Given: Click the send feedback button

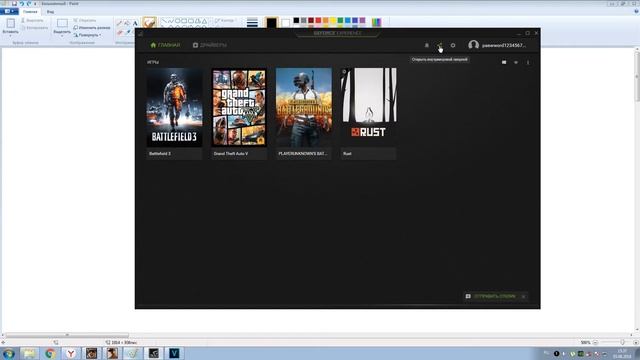Looking at the screenshot, I should tap(491, 296).
